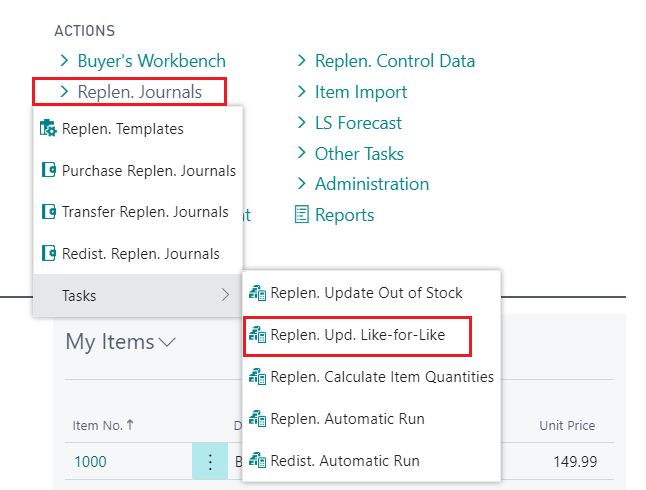The image size is (646, 490).
Task: Click the Replen. Calculate Item Quantities icon
Action: [257, 377]
